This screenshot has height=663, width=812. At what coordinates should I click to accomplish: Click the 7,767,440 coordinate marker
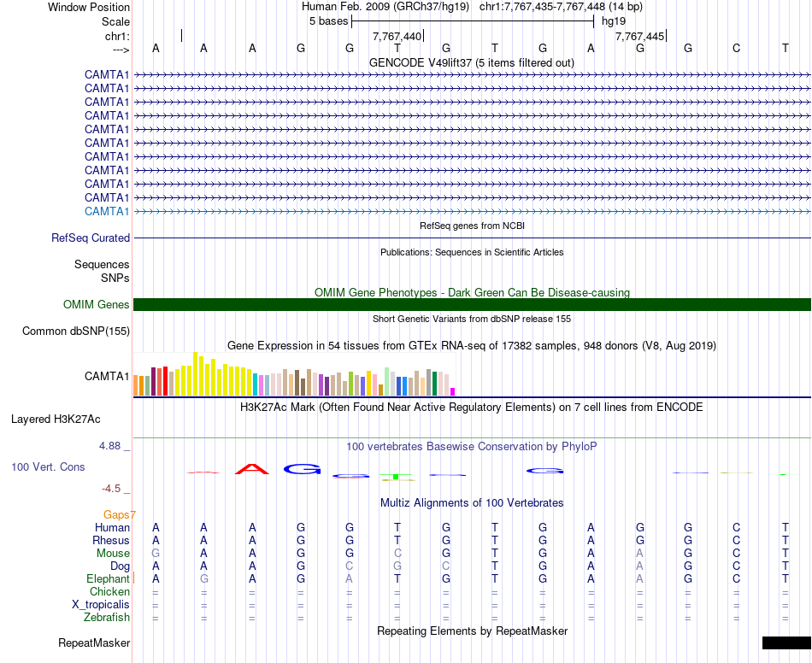(x=397, y=36)
